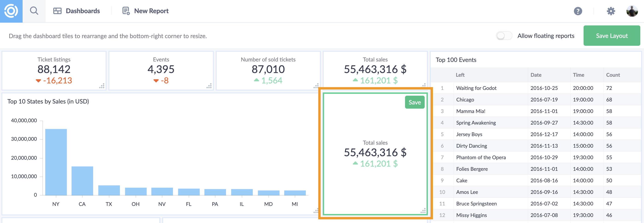Grab resize handle of Number of sold tickets tile
The image size is (644, 223).
coord(316,86)
